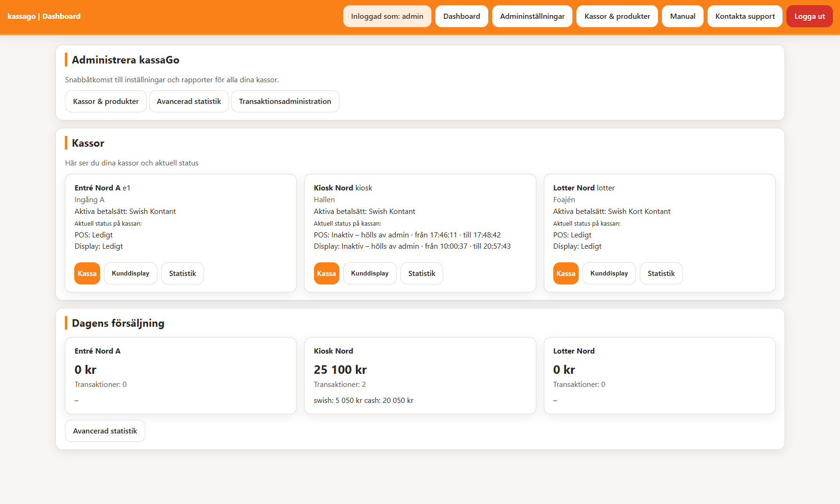
Task: Open Kassa for Entré Nord A
Action: tap(87, 274)
